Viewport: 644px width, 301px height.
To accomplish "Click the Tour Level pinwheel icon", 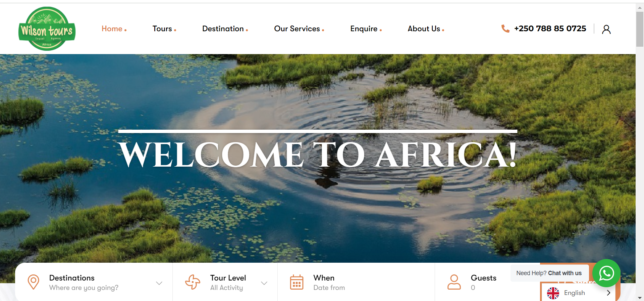I will tap(193, 282).
